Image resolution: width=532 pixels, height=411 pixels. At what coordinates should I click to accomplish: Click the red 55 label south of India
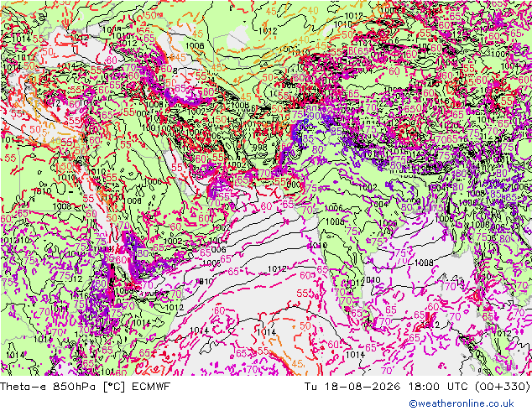pyautogui.click(x=302, y=293)
